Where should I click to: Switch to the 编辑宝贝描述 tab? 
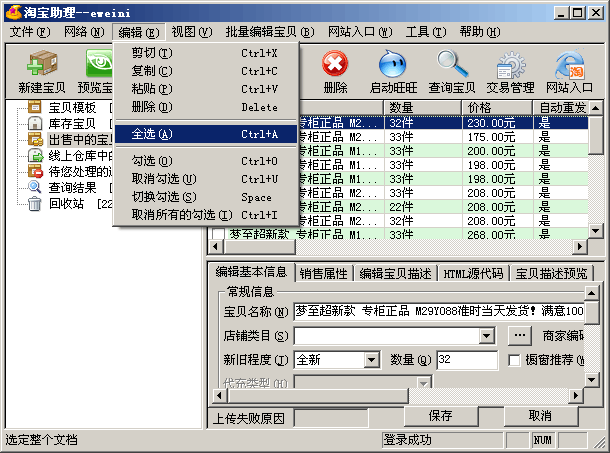point(395,274)
